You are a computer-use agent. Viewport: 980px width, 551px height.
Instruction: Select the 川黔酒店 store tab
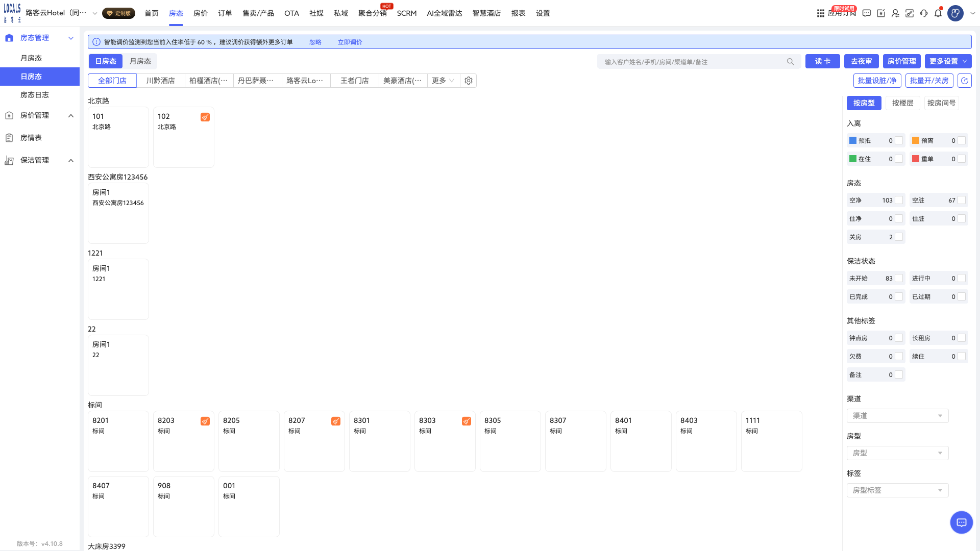coord(161,81)
